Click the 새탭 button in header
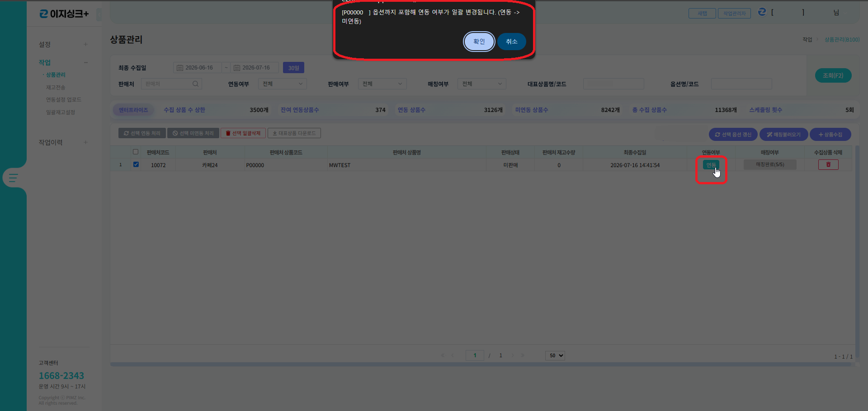868x411 pixels. click(702, 14)
